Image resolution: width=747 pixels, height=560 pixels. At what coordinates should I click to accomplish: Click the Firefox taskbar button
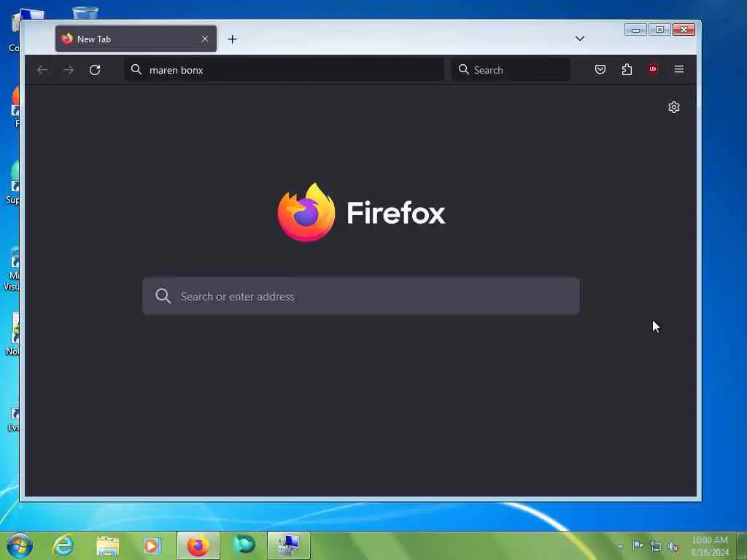coord(198,545)
